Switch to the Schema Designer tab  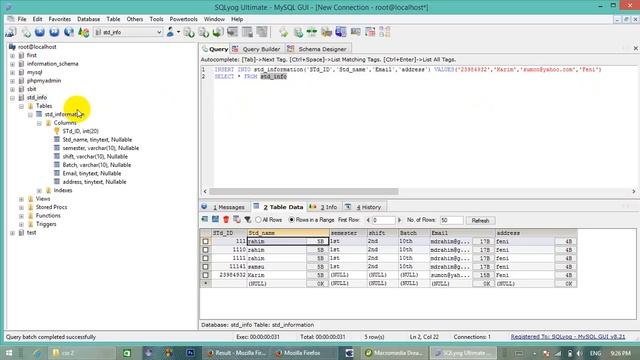click(317, 49)
